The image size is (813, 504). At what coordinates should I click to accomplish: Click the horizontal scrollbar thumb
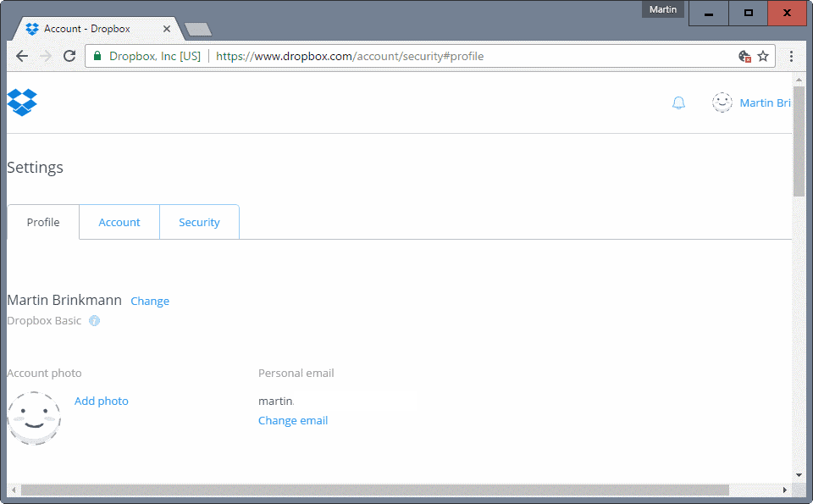pos(375,490)
